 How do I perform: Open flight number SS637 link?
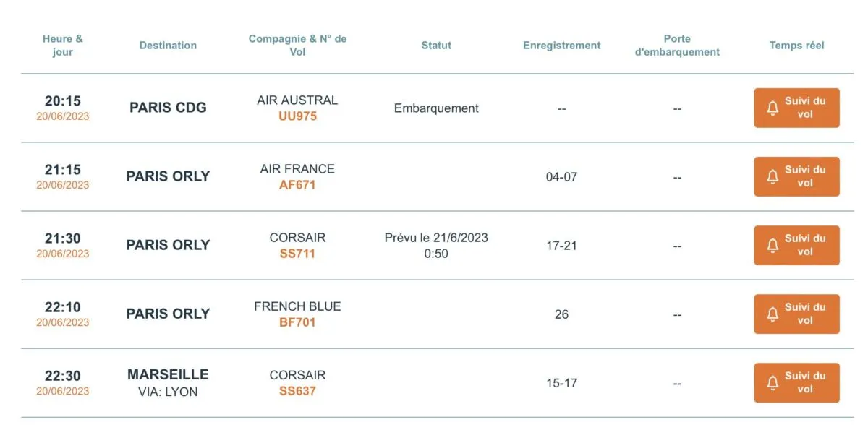(x=297, y=391)
